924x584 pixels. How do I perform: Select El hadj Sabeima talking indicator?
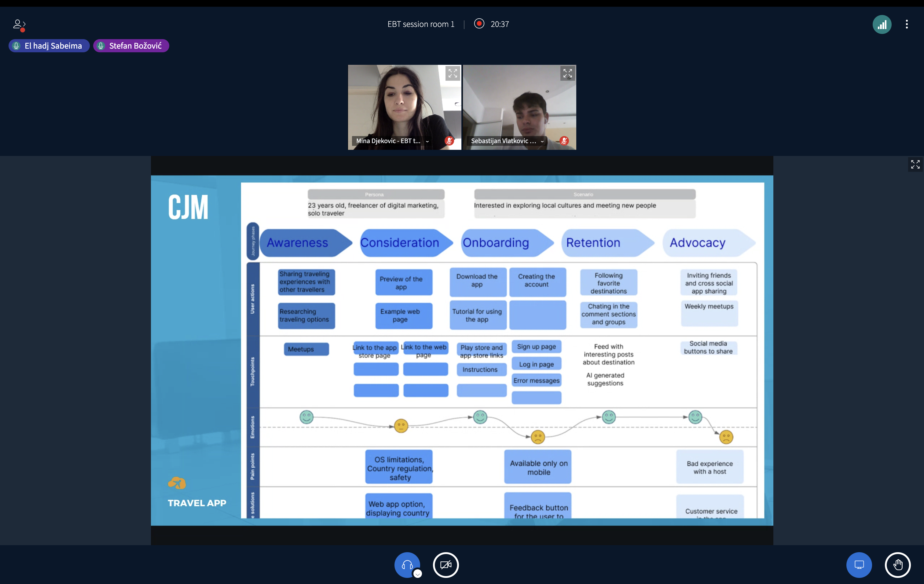point(49,46)
